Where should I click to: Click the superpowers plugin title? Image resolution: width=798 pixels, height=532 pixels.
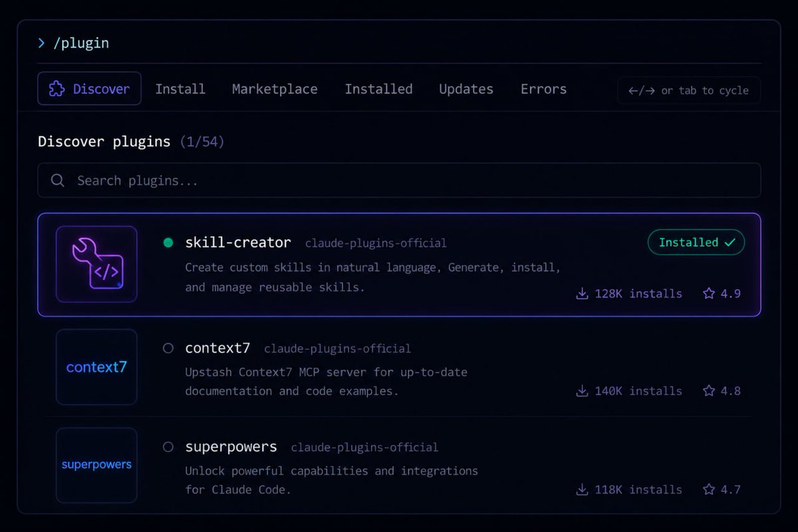click(x=231, y=447)
